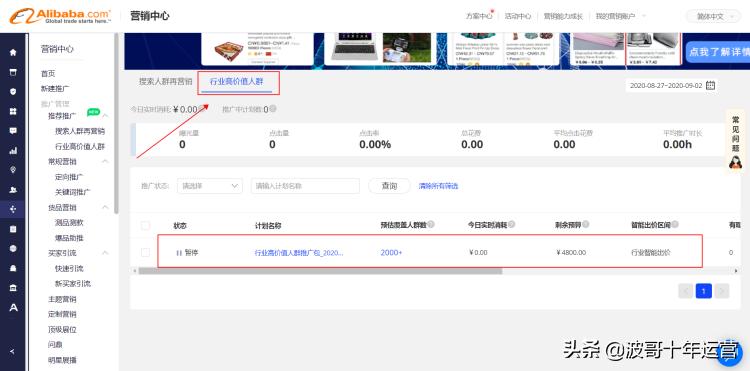The height and width of the screenshot is (371, 750).
Task: Open the round globe icon in the dark sidebar
Action: click(x=13, y=249)
